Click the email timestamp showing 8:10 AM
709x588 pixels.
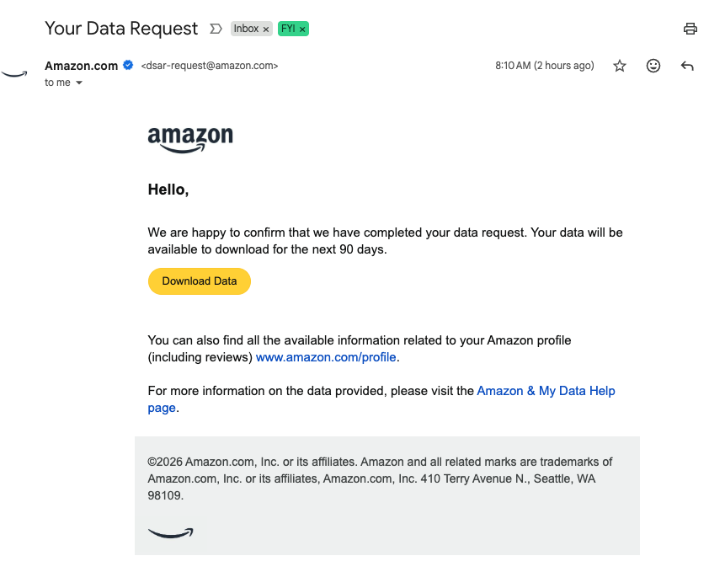click(x=545, y=65)
